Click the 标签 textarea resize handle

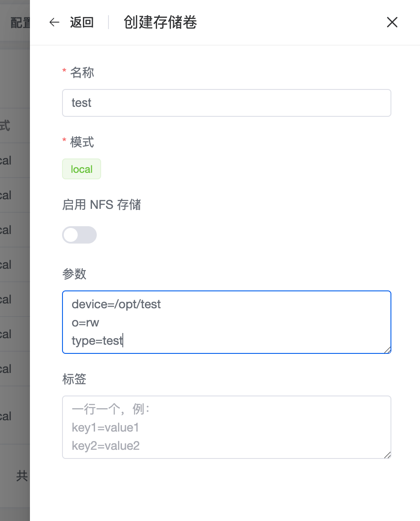click(387, 455)
